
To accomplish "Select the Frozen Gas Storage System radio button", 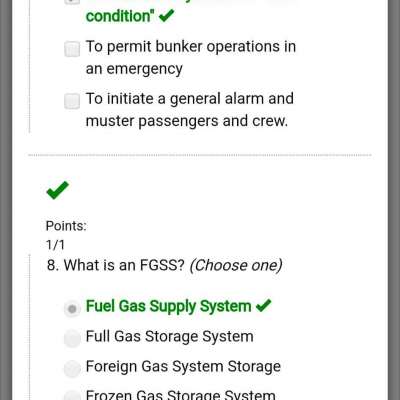I will (72, 396).
